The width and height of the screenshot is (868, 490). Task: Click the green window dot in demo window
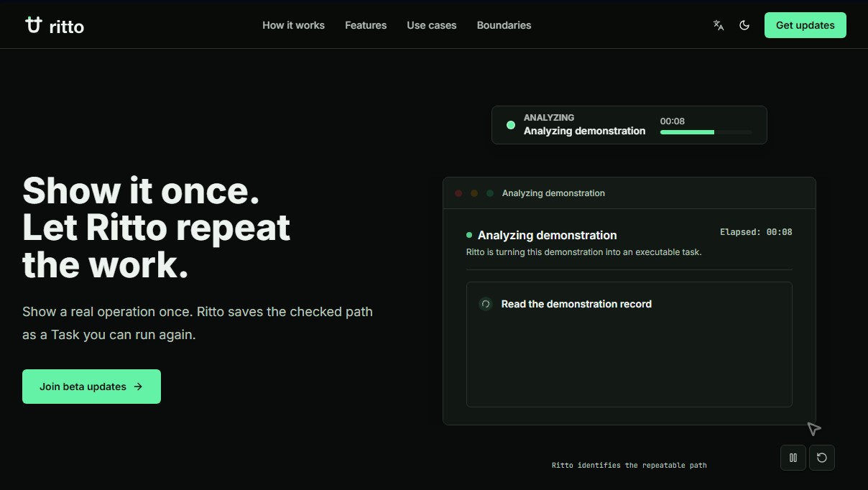[x=490, y=193]
